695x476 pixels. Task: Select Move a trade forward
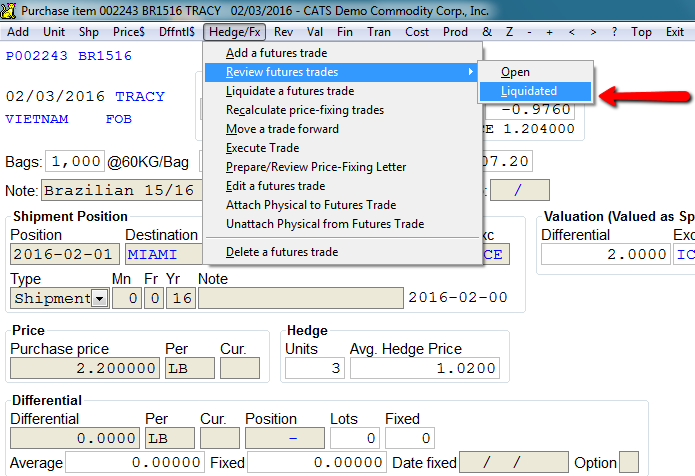(343, 129)
